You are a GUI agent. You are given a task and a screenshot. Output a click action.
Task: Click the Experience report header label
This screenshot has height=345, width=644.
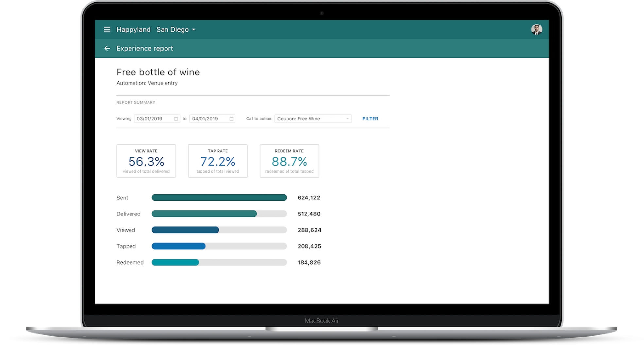145,48
